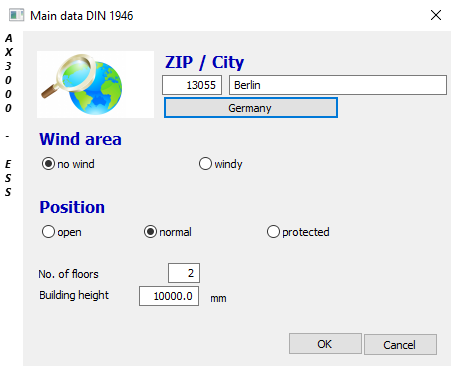Click the Building height value field
The image size is (452, 367).
(169, 296)
